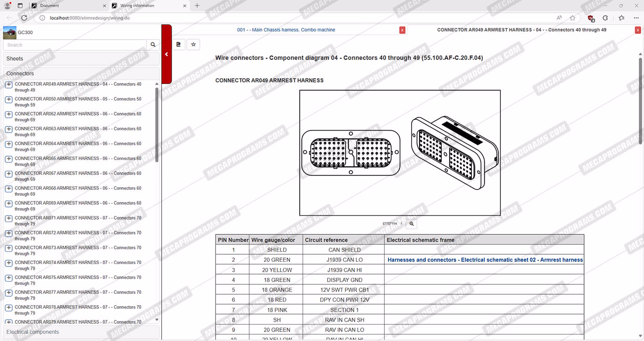This screenshot has width=644, height=341.
Task: Click site information icon in address bar
Action: point(42,18)
